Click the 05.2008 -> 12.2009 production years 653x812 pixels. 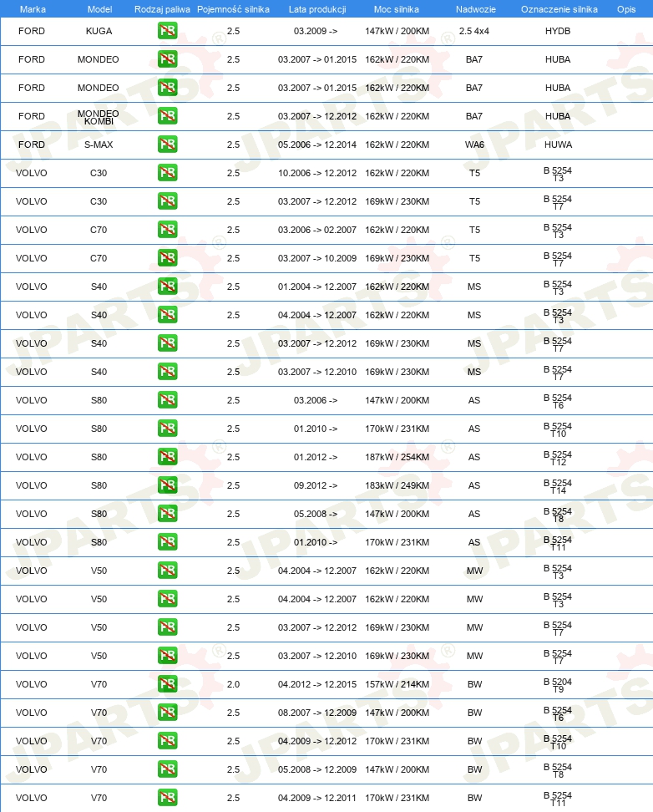click(317, 769)
